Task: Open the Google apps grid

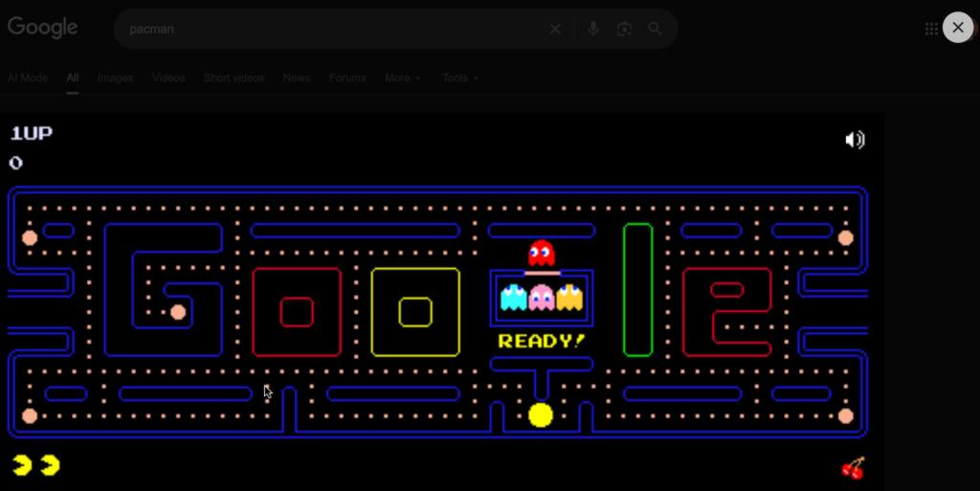Action: click(931, 29)
